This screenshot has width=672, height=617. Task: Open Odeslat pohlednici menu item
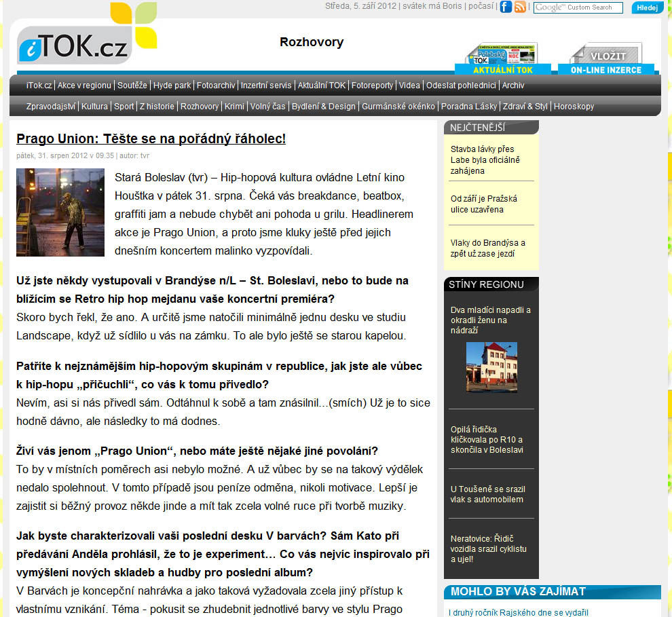click(461, 86)
